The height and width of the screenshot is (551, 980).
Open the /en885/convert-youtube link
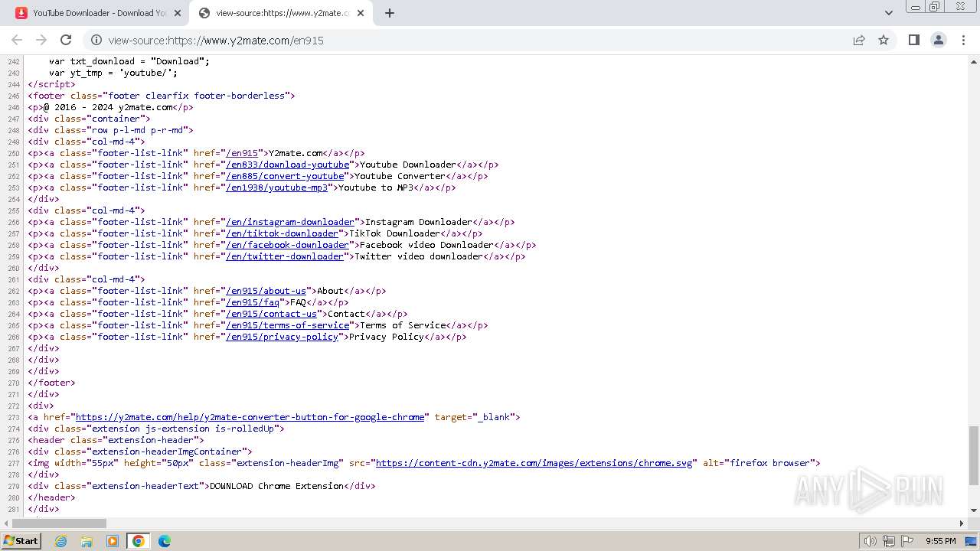285,176
